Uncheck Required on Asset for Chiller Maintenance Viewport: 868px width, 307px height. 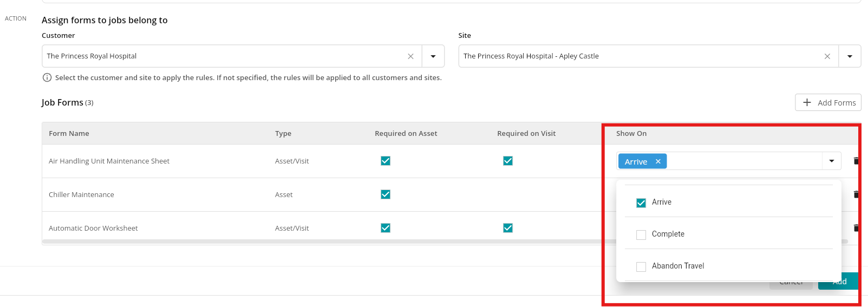[x=386, y=194]
